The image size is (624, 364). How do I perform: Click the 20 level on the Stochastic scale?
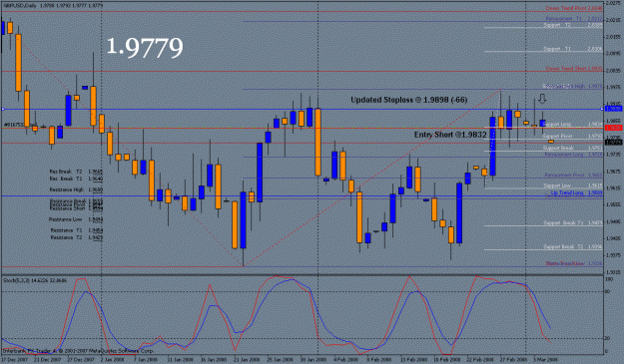point(608,338)
